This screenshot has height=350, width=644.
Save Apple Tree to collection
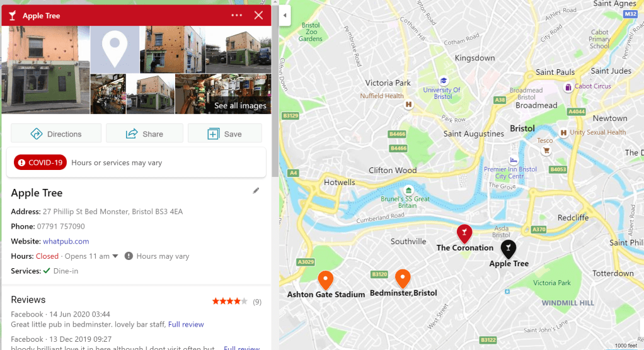coord(225,133)
